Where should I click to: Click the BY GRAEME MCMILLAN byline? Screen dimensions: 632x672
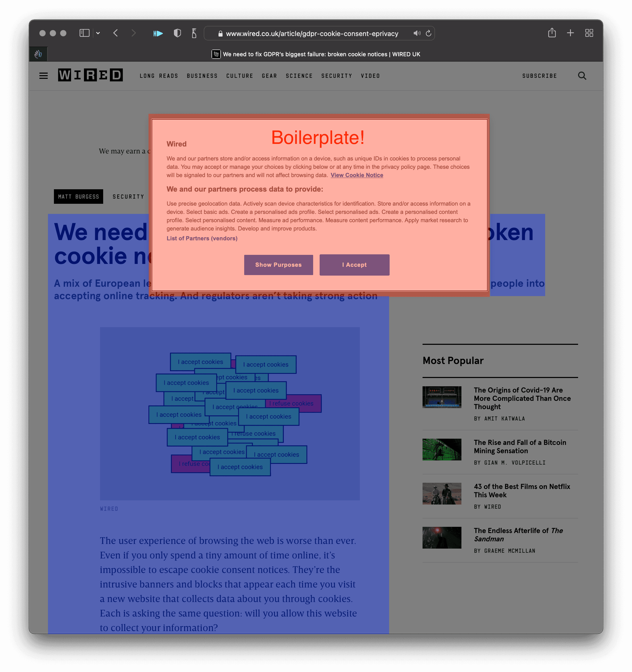pyautogui.click(x=504, y=551)
